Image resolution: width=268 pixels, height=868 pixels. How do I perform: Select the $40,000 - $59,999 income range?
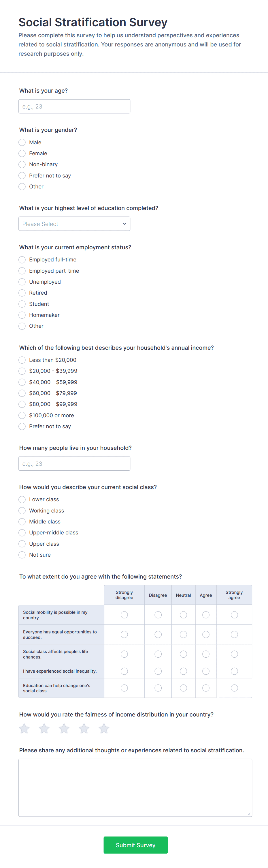pos(22,382)
